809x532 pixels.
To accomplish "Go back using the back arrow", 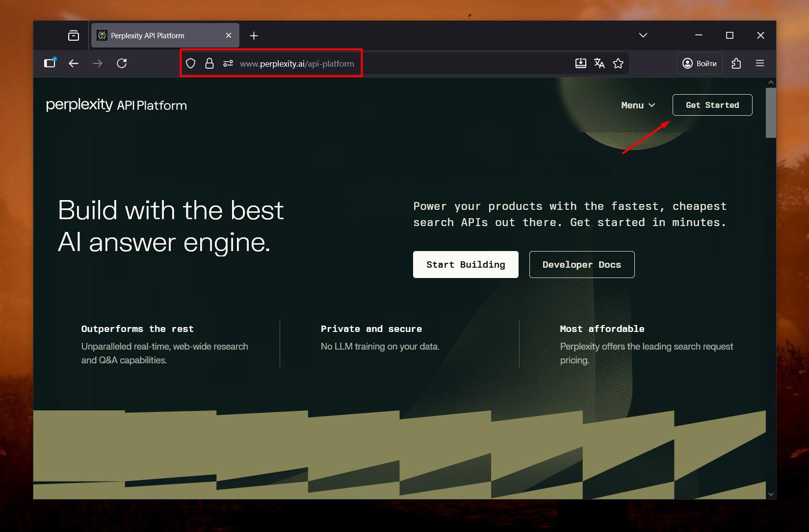I will click(x=74, y=63).
